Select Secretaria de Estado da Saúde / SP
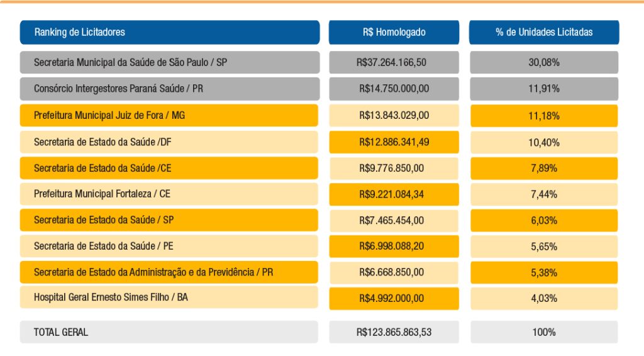The image size is (644, 356). (x=169, y=220)
